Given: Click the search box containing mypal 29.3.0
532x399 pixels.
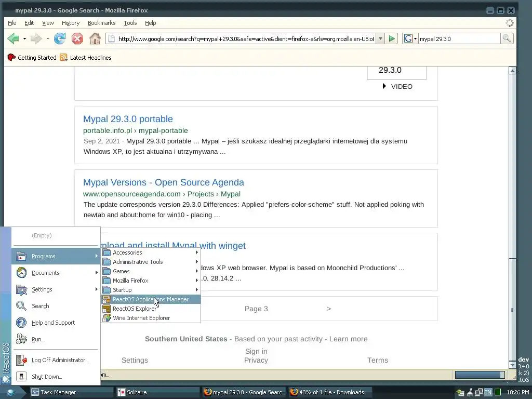Looking at the screenshot, I should pyautogui.click(x=459, y=38).
